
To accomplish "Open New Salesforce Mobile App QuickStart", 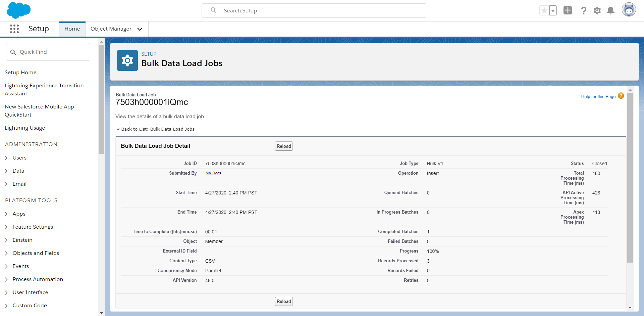I will click(39, 111).
